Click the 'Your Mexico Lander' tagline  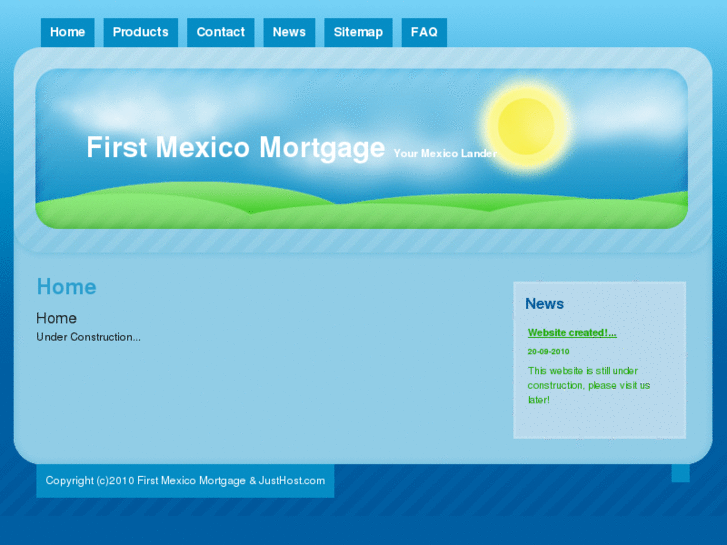click(x=445, y=154)
